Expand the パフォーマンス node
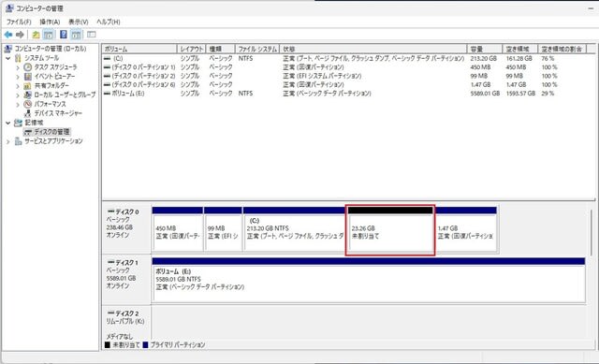This screenshot has width=599, height=364. pyautogui.click(x=18, y=104)
